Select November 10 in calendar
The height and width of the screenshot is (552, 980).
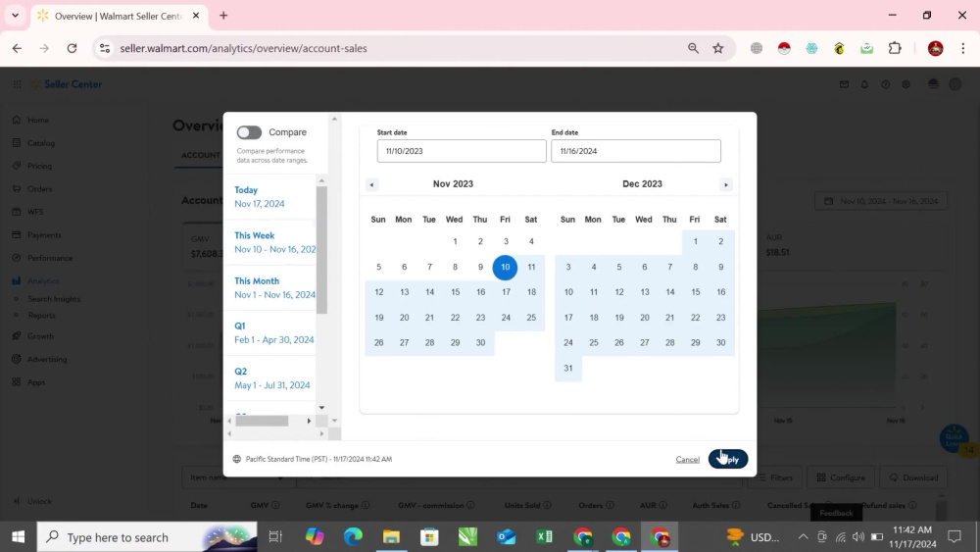(x=505, y=267)
